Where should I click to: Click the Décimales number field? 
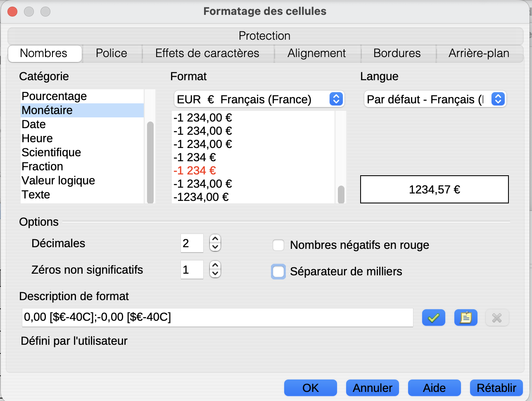[x=192, y=243]
